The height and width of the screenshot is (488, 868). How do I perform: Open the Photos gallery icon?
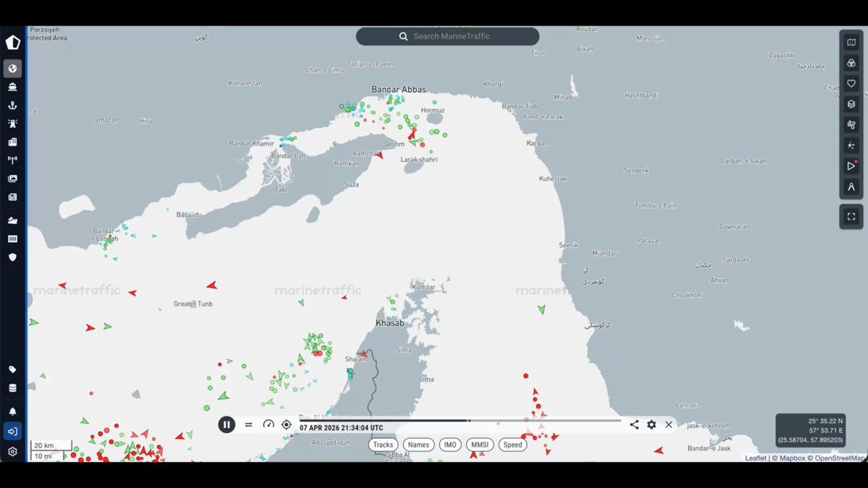(x=12, y=179)
